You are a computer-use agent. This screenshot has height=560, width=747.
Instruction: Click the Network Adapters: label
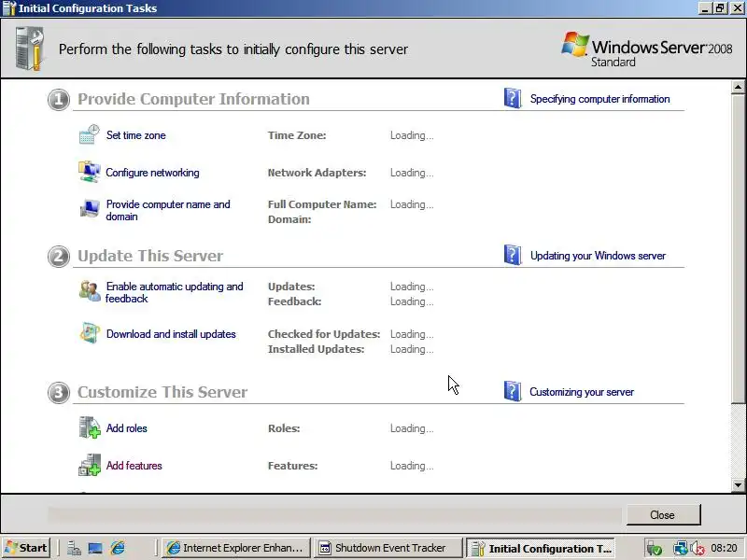coord(317,173)
